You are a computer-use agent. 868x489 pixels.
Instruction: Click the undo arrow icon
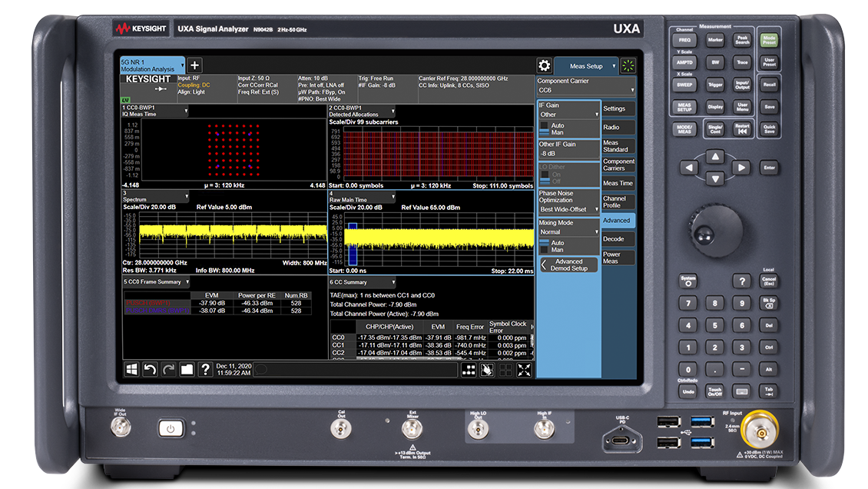click(x=150, y=369)
